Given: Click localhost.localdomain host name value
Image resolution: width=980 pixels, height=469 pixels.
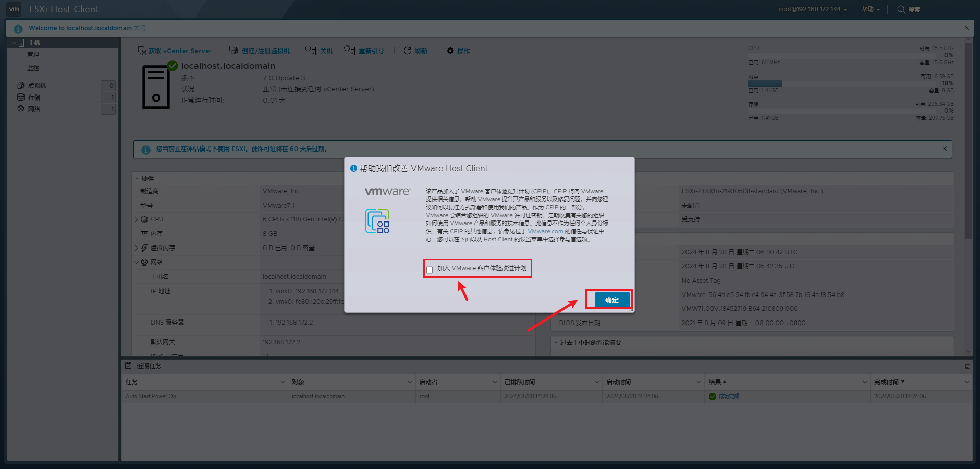Looking at the screenshot, I should pyautogui.click(x=294, y=277).
